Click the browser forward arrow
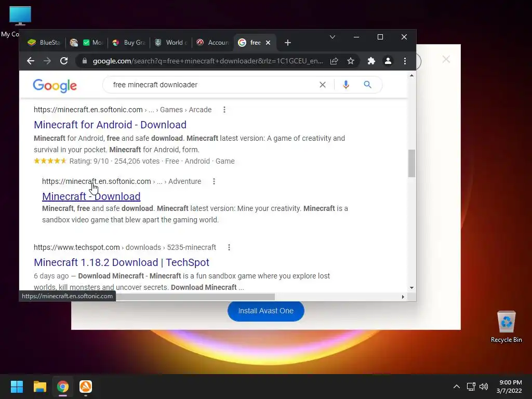The width and height of the screenshot is (532, 399). pos(47,61)
